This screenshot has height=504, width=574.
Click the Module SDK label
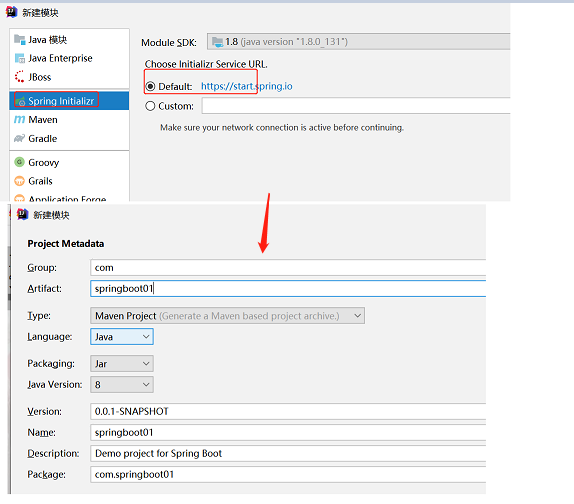(x=169, y=42)
